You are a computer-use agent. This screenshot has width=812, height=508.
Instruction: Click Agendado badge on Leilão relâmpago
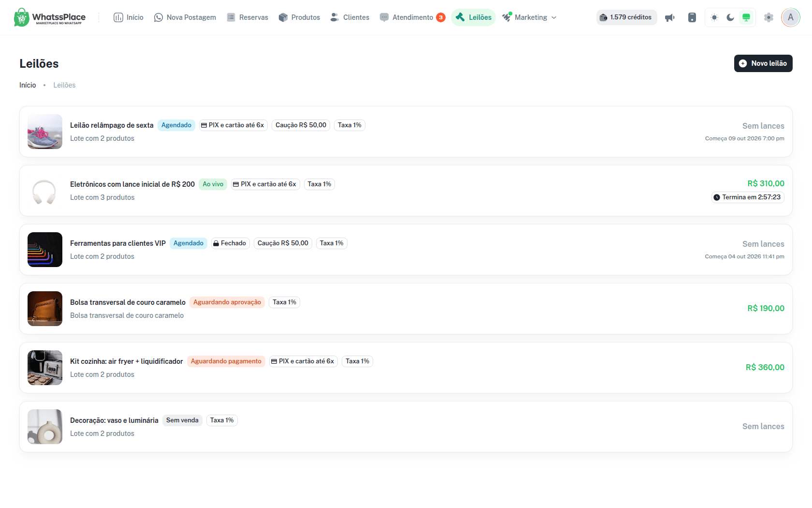(176, 125)
